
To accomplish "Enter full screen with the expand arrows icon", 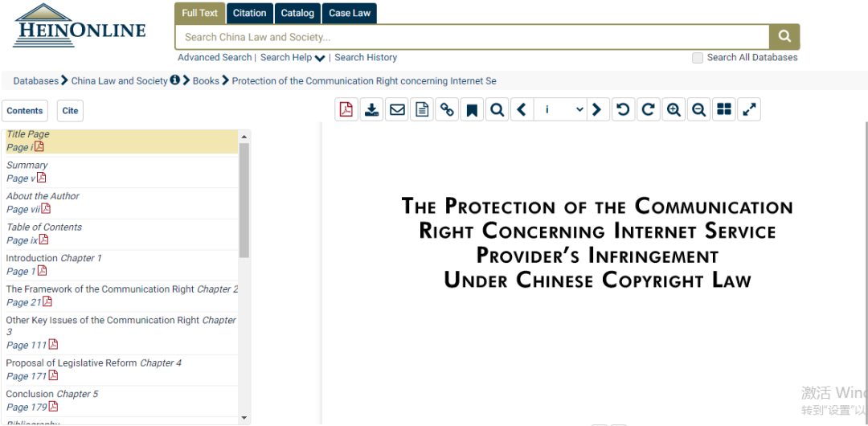I will click(x=749, y=110).
